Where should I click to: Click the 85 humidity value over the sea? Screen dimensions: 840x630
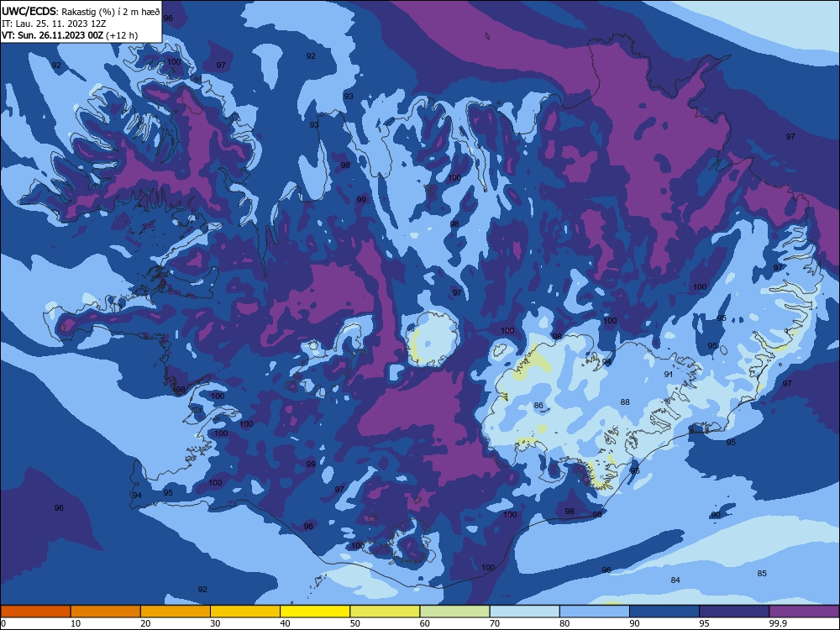click(x=762, y=573)
